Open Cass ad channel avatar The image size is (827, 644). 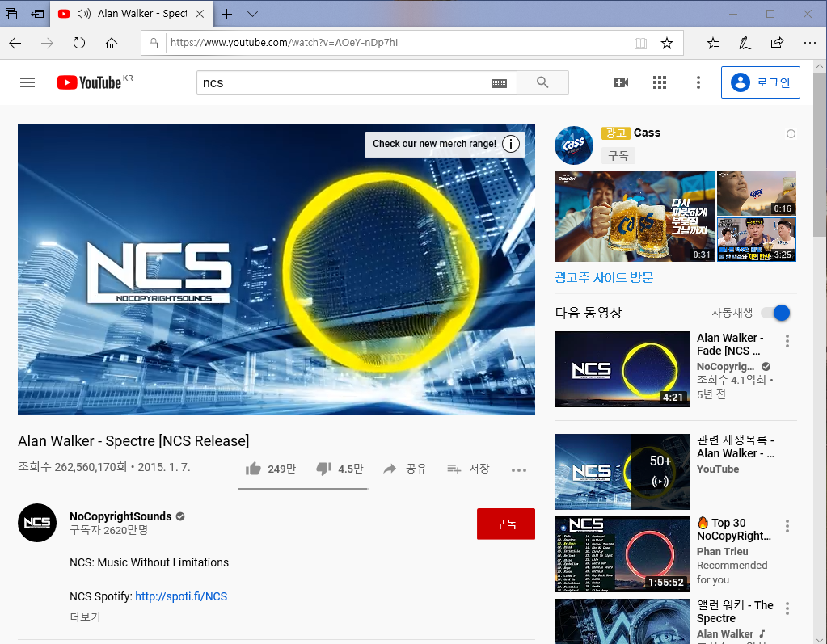point(574,145)
